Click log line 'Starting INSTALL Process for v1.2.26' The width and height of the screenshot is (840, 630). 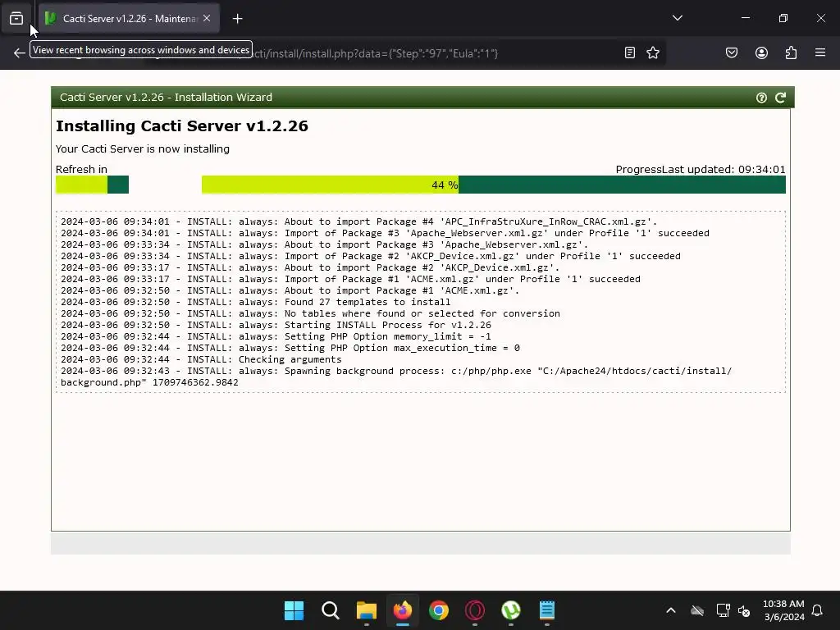click(276, 325)
